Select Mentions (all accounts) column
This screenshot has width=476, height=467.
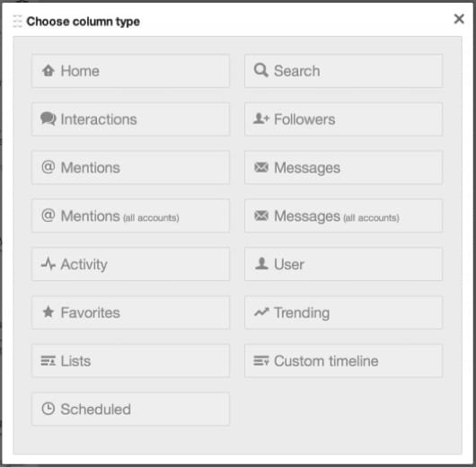click(130, 216)
